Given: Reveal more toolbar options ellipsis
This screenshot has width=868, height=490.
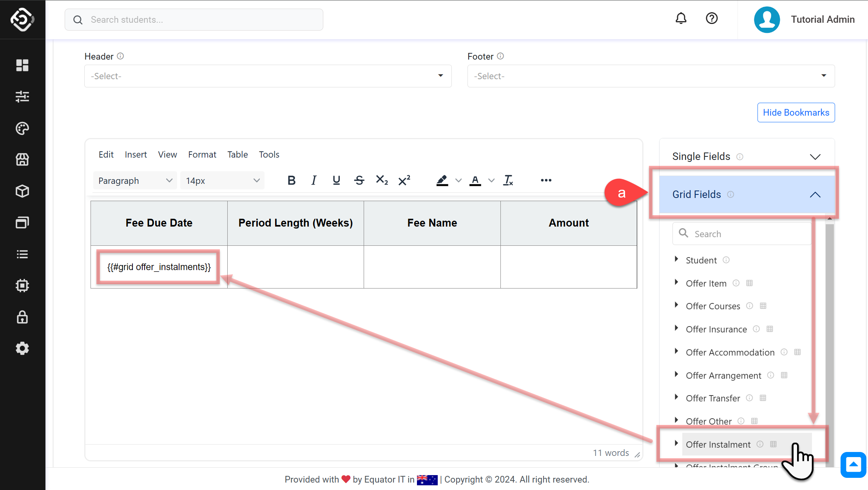Looking at the screenshot, I should (546, 180).
